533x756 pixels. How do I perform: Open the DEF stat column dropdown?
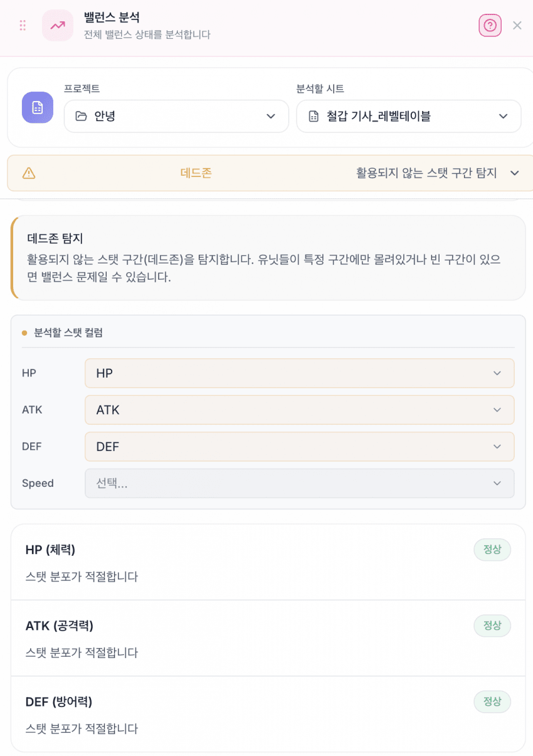[x=299, y=447]
